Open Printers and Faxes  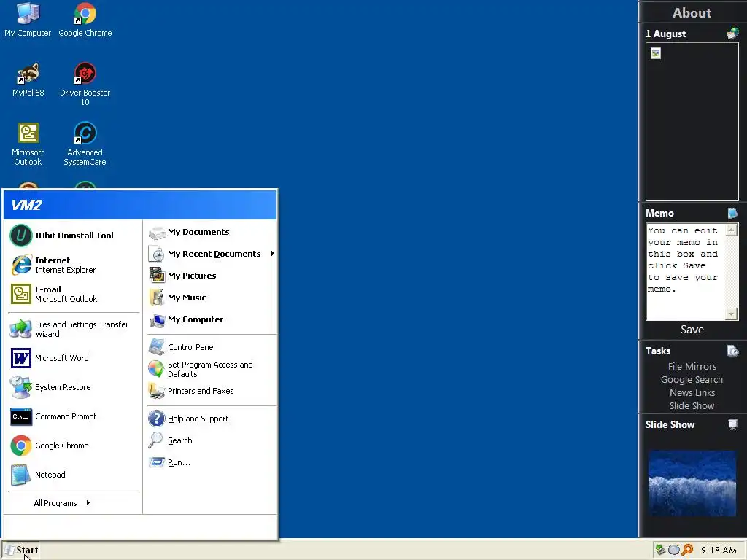coord(211,391)
